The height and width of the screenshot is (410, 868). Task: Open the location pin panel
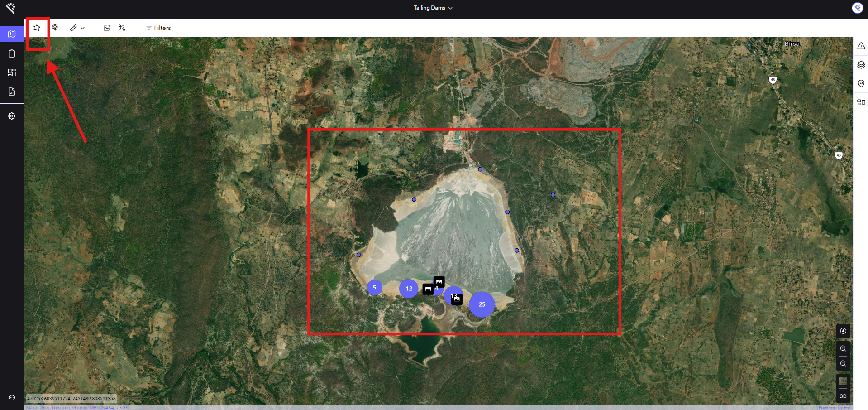tap(861, 83)
